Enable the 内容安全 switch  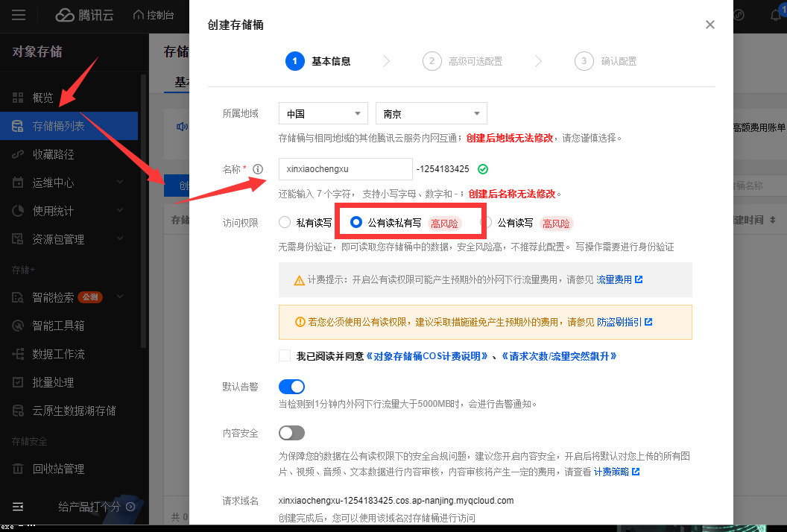click(291, 433)
